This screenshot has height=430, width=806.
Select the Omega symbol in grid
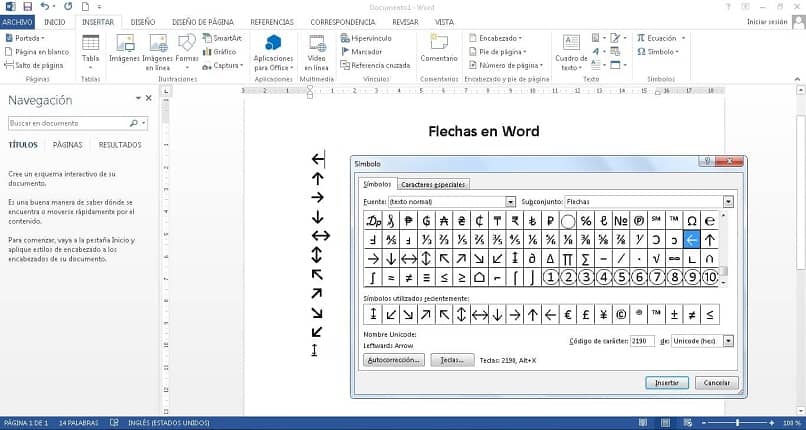(x=691, y=220)
